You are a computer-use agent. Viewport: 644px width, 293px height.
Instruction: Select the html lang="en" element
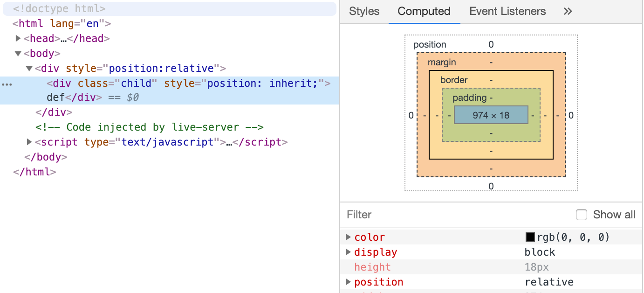point(62,24)
